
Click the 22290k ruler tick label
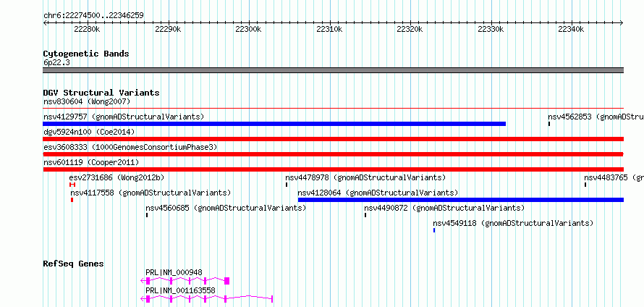[168, 30]
